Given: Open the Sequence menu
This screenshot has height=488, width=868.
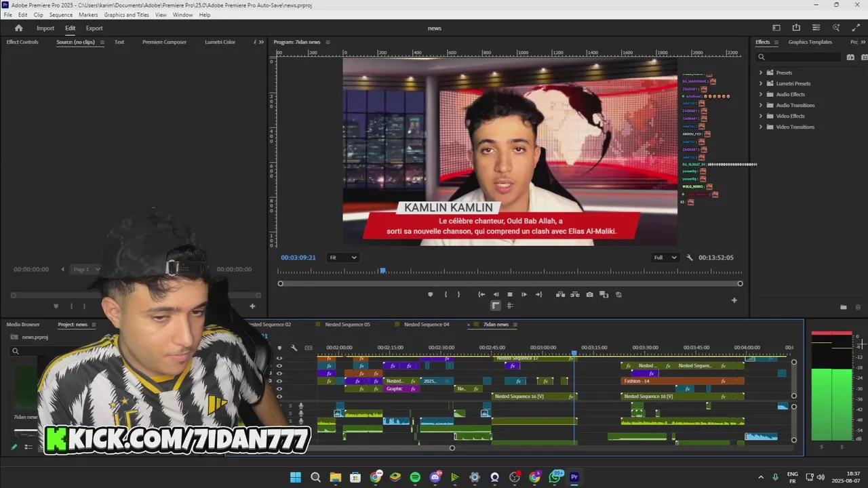Looking at the screenshot, I should click(x=61, y=15).
